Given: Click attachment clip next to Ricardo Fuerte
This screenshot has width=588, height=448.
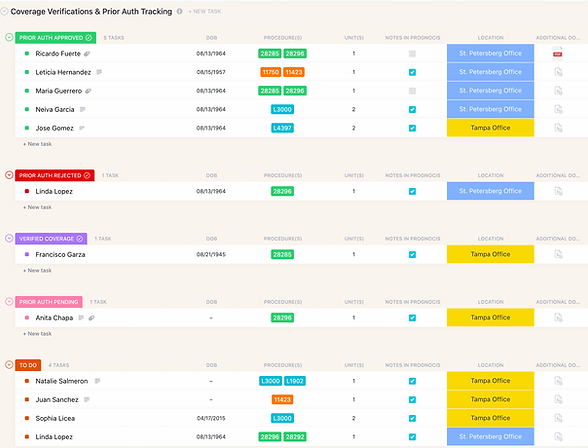Looking at the screenshot, I should coord(87,54).
